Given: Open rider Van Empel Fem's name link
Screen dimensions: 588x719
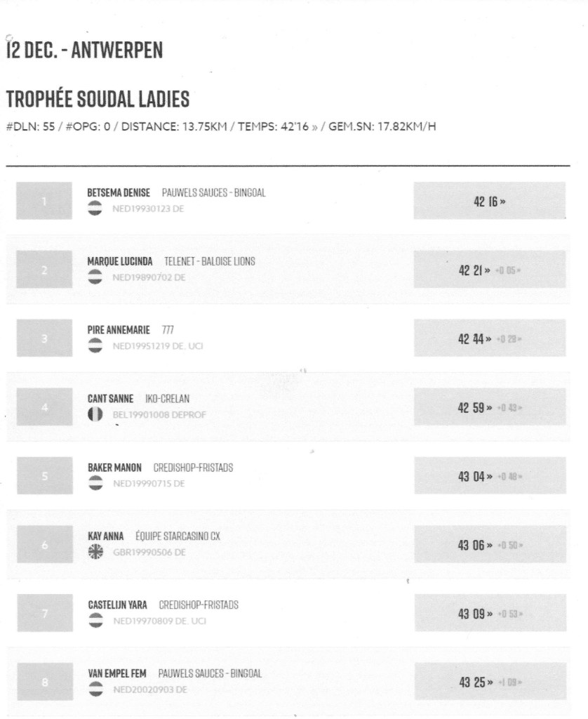Looking at the screenshot, I should click(117, 674).
